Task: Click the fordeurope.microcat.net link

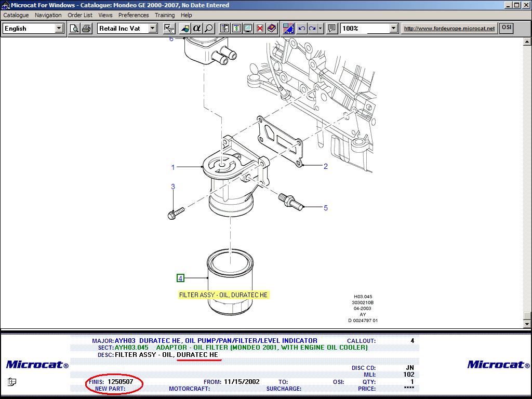Action: point(449,29)
